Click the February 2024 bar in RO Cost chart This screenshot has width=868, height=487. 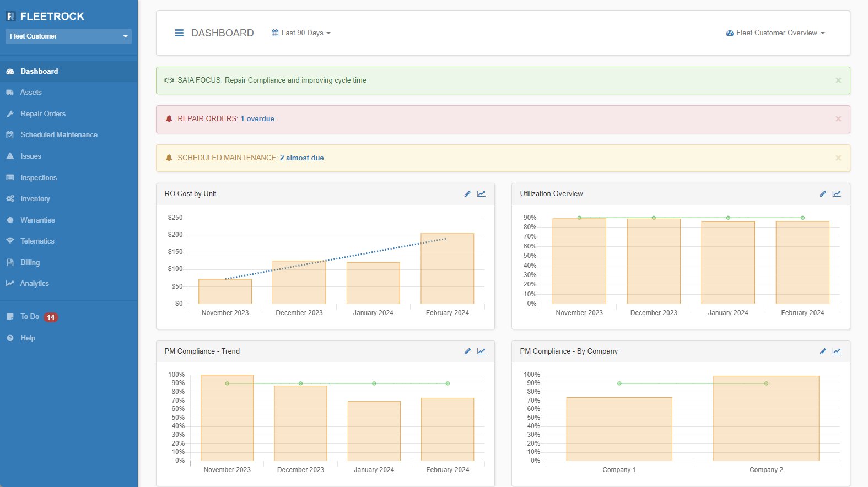(x=448, y=269)
